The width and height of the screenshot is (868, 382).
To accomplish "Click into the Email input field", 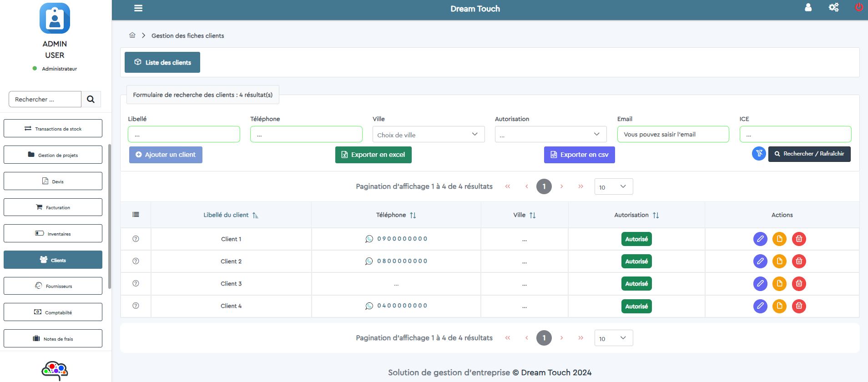I will (x=673, y=134).
